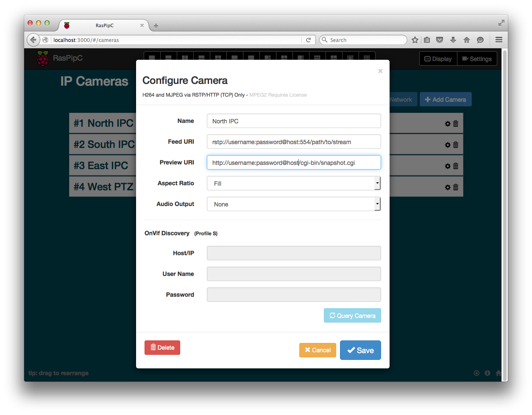Click the browser Search box

(363, 40)
